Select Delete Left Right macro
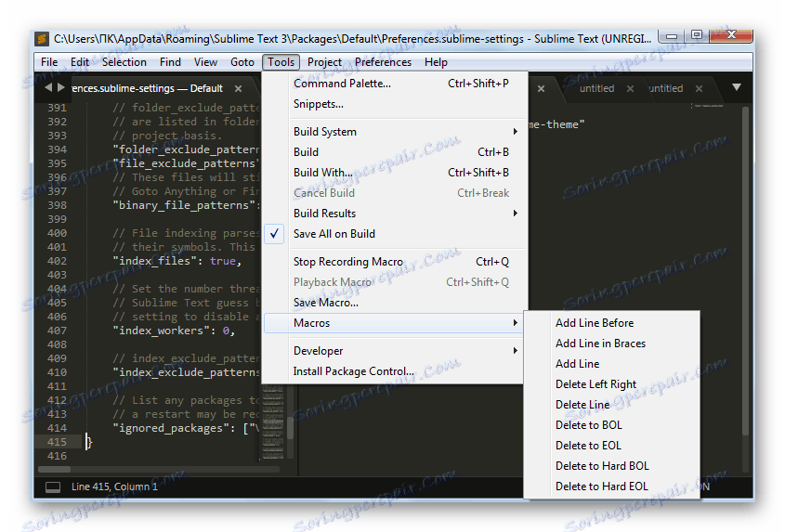The height and width of the screenshot is (532, 785). point(612,384)
